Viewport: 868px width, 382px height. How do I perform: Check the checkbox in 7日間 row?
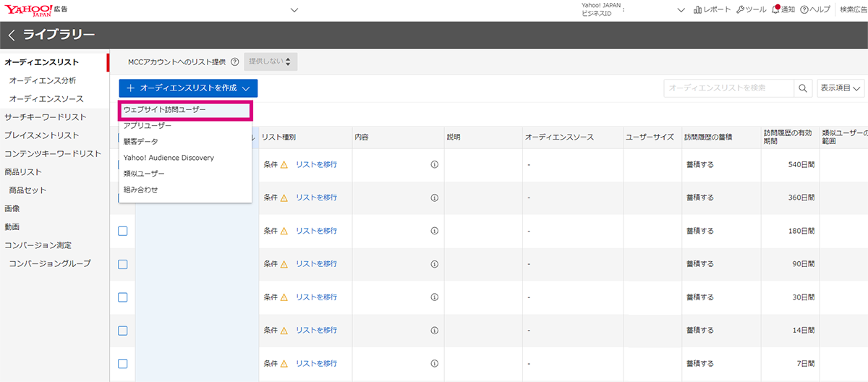(122, 364)
